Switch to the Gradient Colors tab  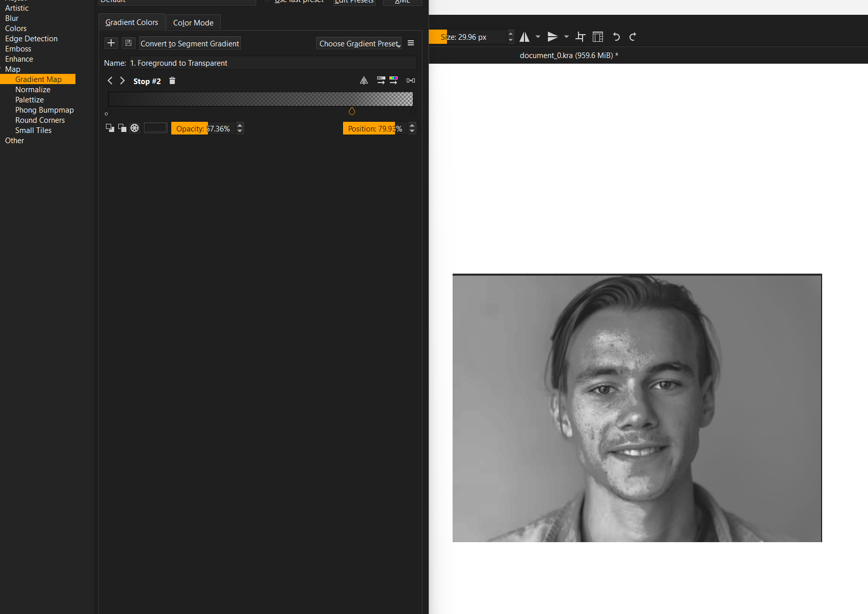(131, 22)
